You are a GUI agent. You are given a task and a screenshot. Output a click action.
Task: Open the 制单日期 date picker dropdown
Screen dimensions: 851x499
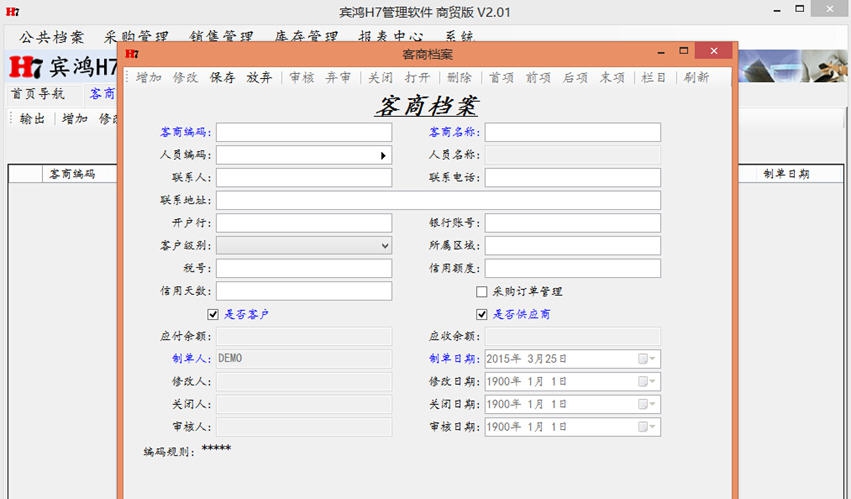652,359
